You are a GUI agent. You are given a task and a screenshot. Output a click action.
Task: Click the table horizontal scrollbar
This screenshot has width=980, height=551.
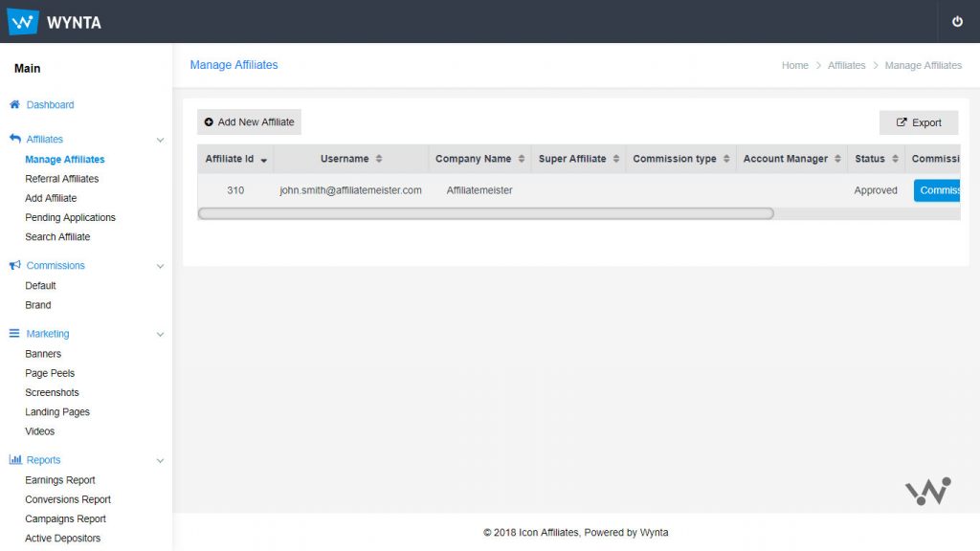tap(485, 213)
